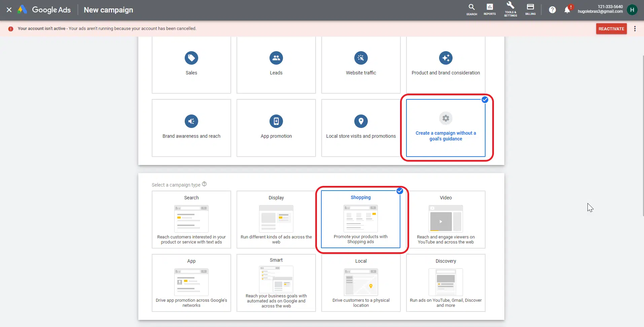The height and width of the screenshot is (327, 644).
Task: Pick the Website traffic goal
Action: [361, 65]
